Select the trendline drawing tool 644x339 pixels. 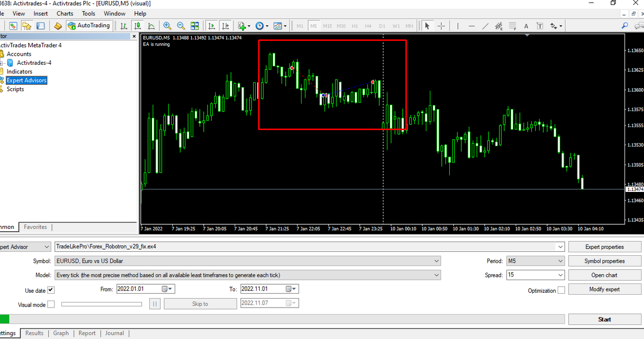click(x=485, y=26)
